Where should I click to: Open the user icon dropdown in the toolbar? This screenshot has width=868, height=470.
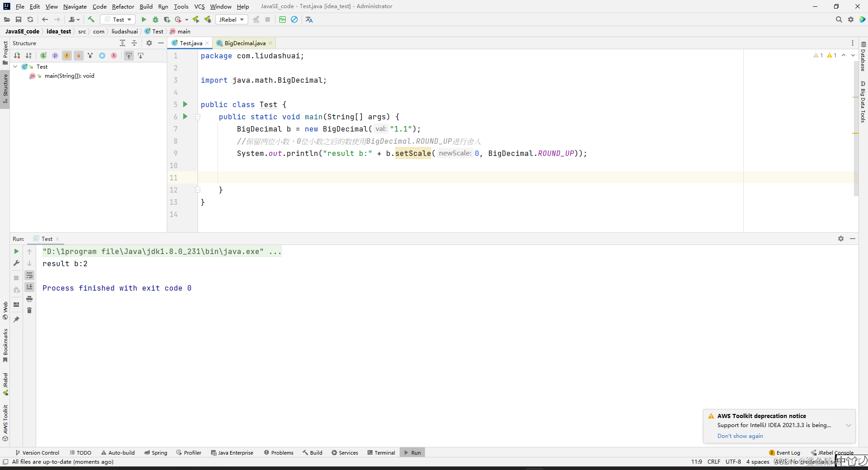74,19
